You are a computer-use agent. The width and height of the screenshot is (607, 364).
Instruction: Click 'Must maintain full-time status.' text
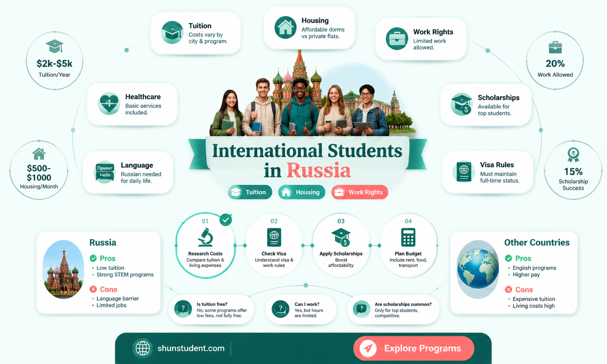pyautogui.click(x=500, y=177)
